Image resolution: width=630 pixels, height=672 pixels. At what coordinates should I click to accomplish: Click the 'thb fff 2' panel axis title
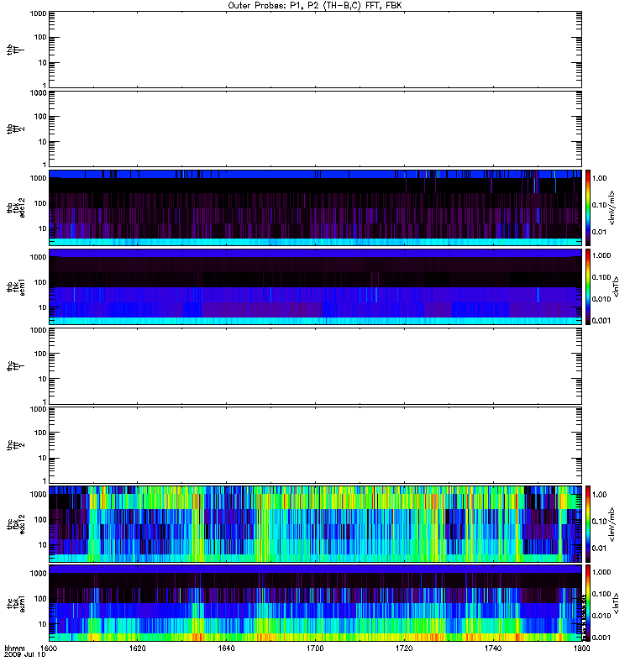pyautogui.click(x=15, y=129)
